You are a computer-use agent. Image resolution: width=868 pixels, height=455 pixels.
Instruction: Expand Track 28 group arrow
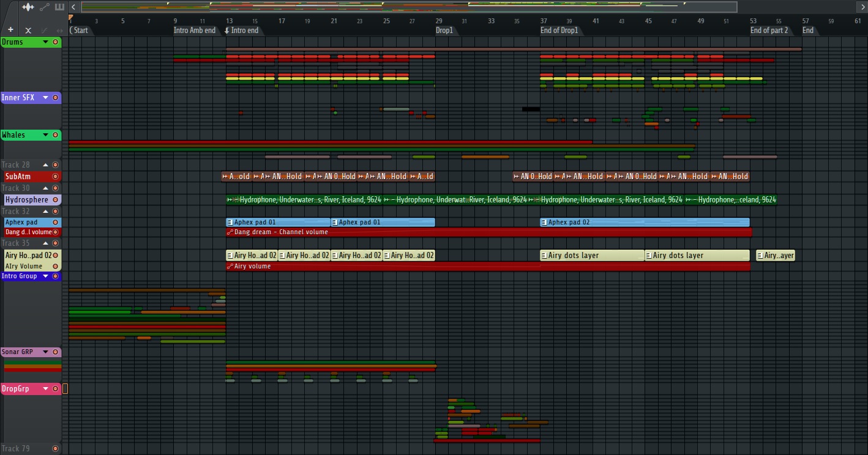tap(45, 165)
